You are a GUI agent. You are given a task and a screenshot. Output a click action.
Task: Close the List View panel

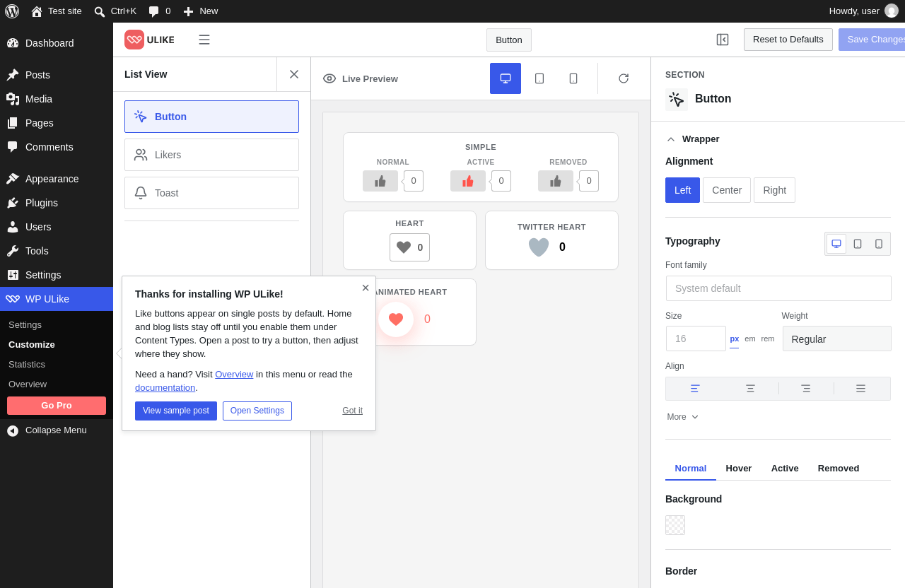coord(294,74)
